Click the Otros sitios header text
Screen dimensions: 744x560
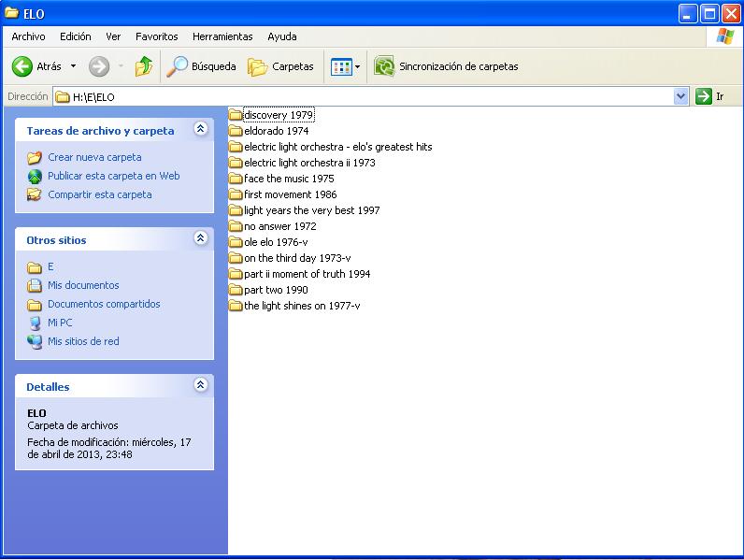[56, 240]
